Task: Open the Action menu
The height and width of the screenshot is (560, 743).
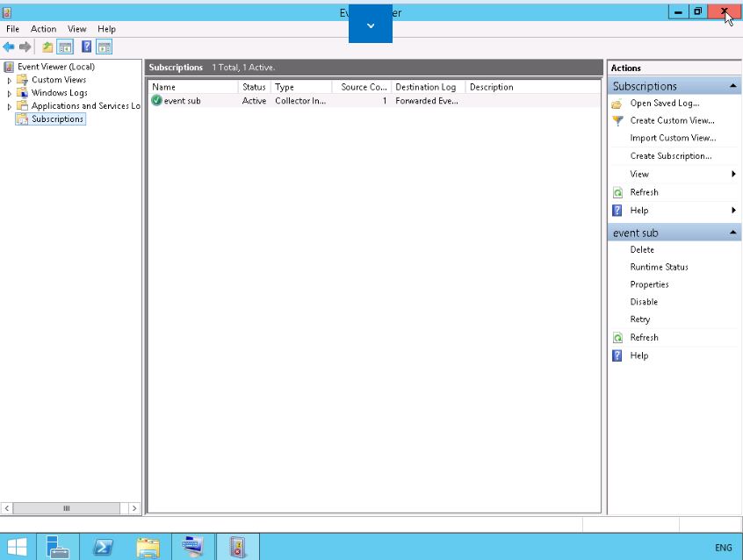Action: tap(43, 29)
